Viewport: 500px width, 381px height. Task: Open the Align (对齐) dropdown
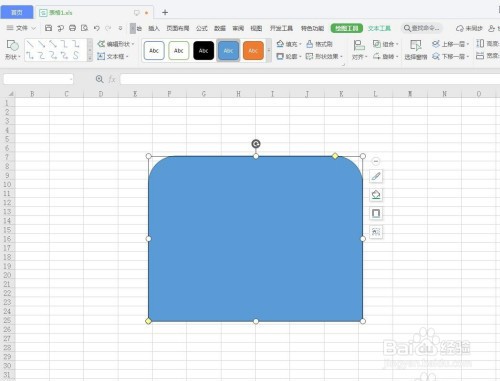click(359, 50)
